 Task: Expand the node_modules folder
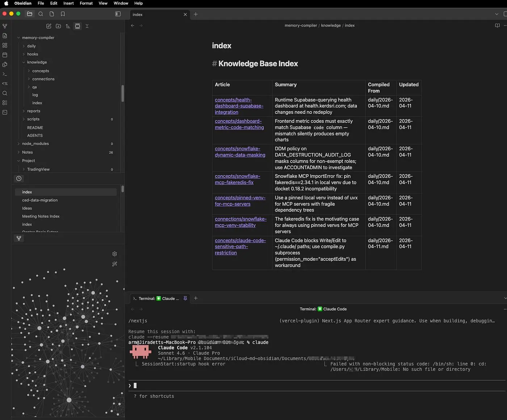[x=19, y=144]
